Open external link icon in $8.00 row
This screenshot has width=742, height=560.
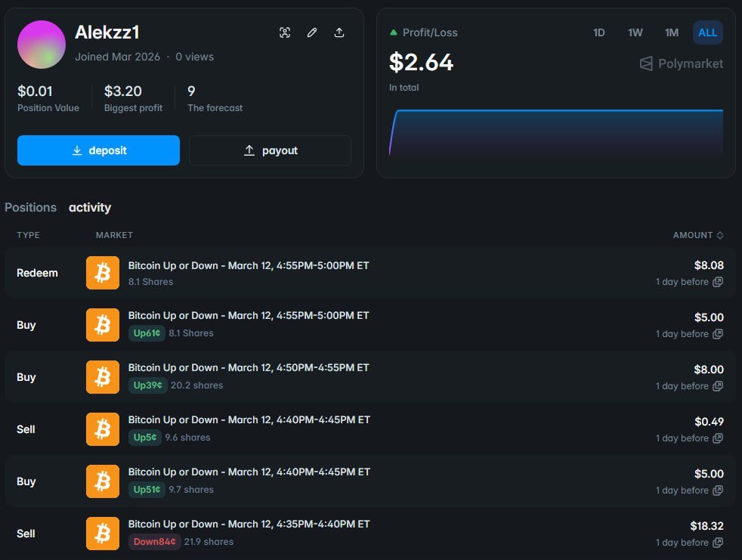click(x=718, y=385)
